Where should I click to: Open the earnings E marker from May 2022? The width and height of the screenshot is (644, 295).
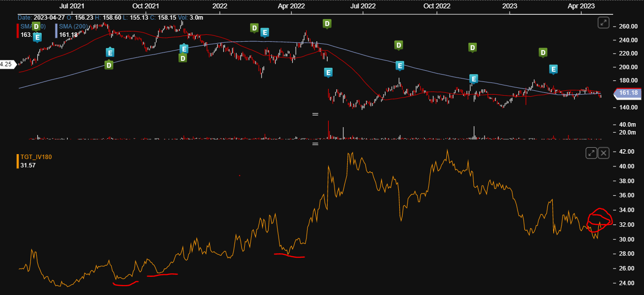coord(328,73)
